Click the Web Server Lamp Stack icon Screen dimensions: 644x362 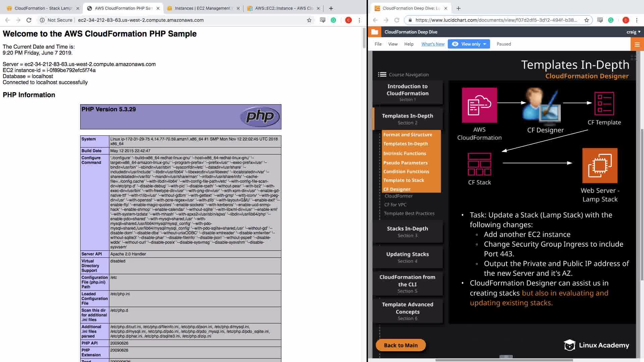[599, 166]
